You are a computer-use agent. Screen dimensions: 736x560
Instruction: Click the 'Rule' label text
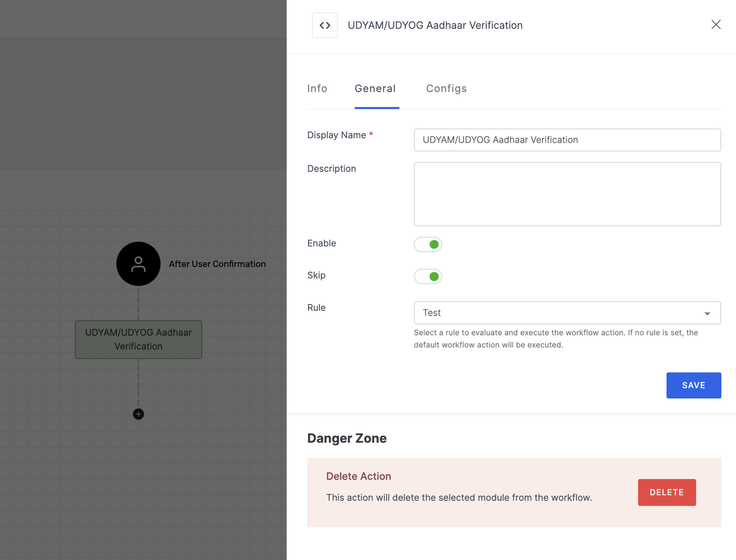click(316, 308)
